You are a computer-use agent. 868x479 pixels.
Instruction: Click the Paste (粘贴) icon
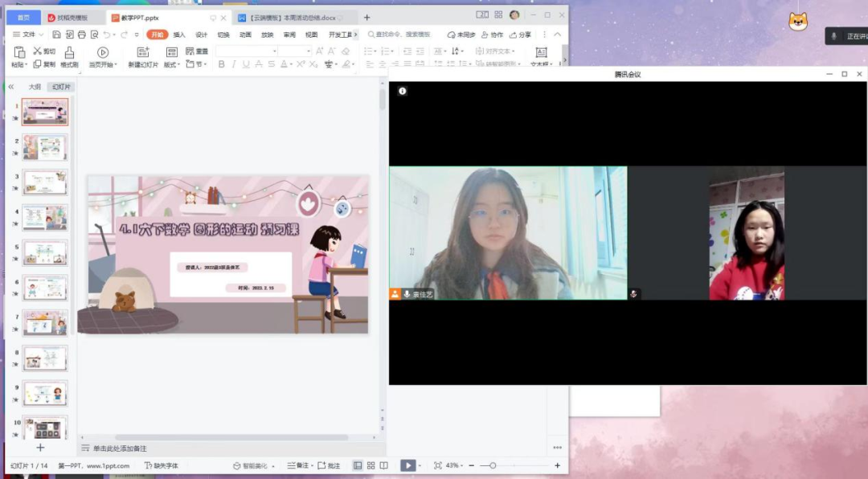19,51
